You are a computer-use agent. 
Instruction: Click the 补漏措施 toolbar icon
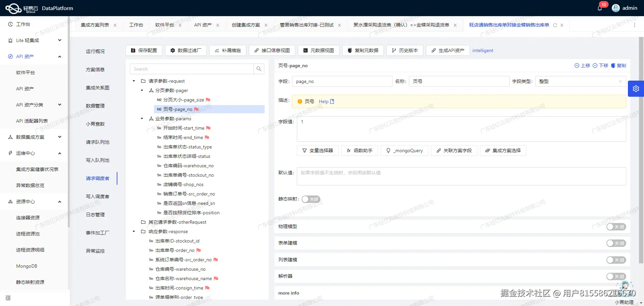tap(227, 50)
